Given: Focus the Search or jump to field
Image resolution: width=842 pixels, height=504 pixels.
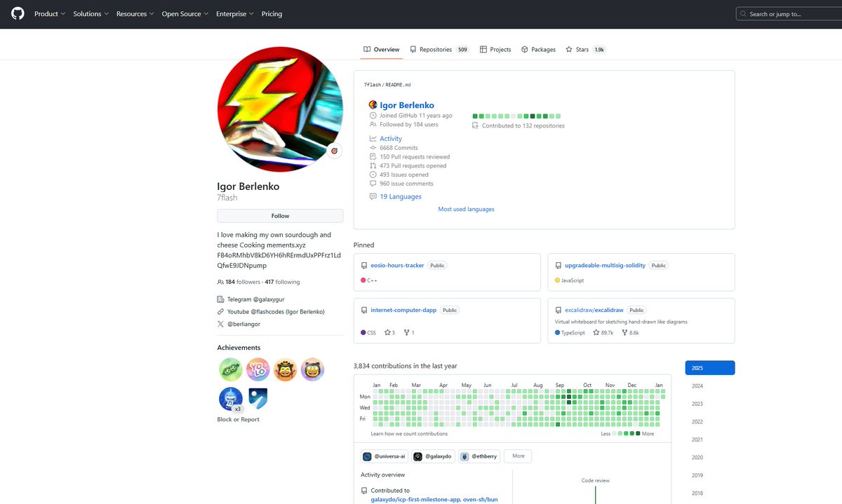Looking at the screenshot, I should pyautogui.click(x=789, y=14).
